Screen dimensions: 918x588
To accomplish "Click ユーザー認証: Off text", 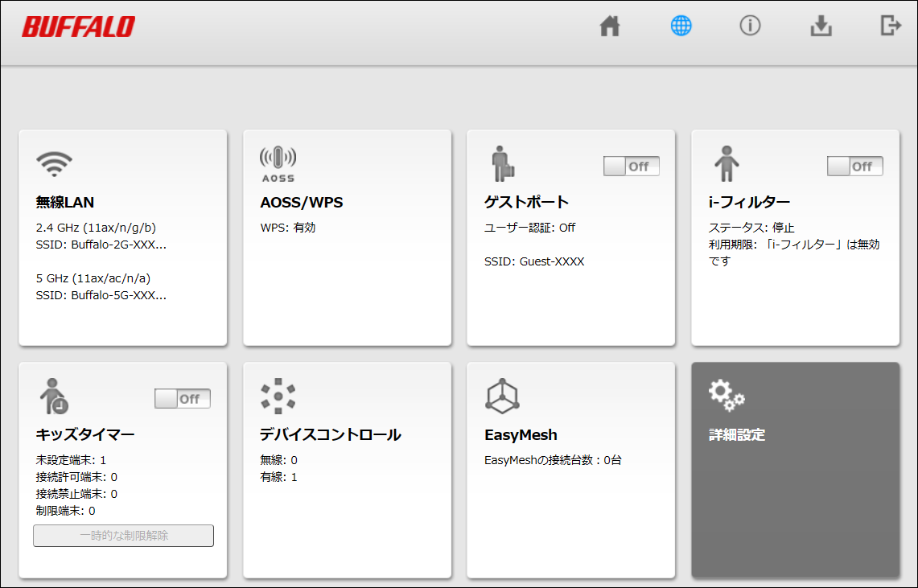I will 530,228.
